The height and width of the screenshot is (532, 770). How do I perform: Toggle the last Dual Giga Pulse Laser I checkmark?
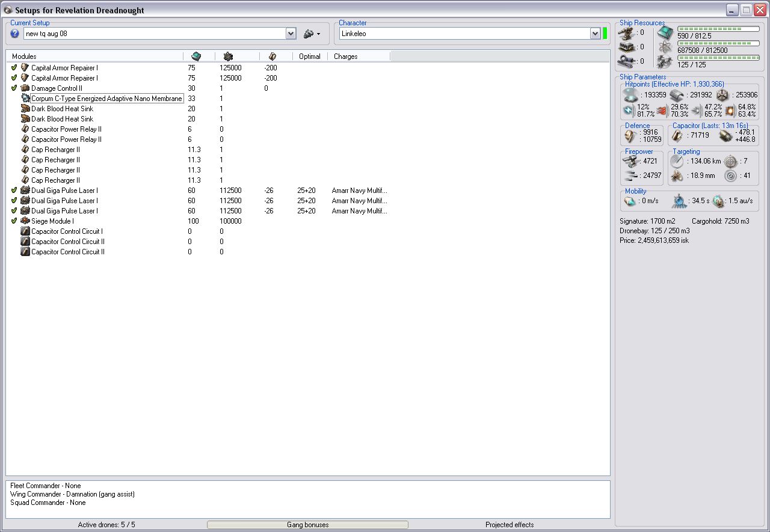14,211
